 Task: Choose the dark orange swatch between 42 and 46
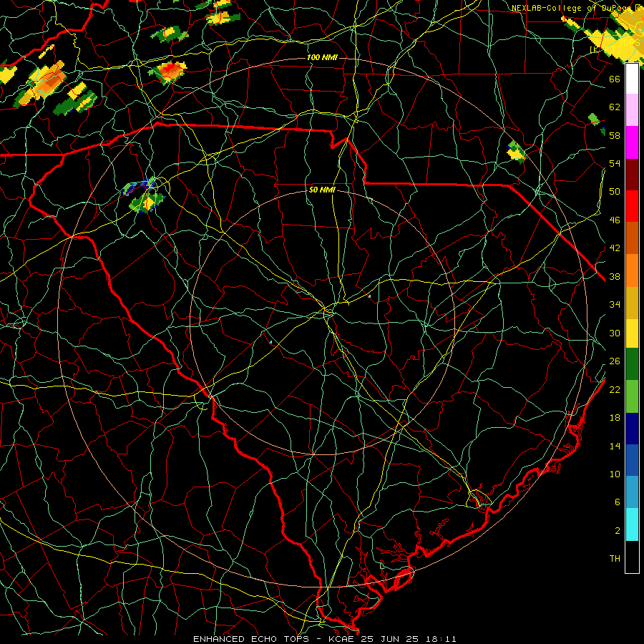pos(632,238)
